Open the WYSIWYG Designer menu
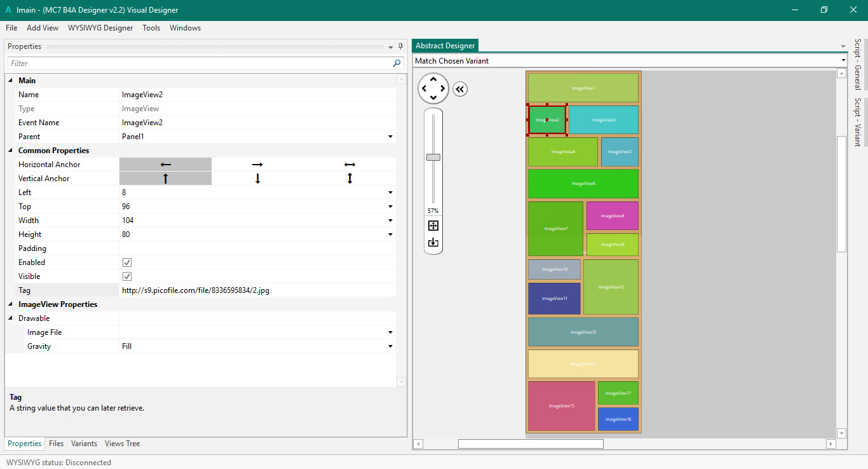The image size is (868, 469). pos(100,28)
